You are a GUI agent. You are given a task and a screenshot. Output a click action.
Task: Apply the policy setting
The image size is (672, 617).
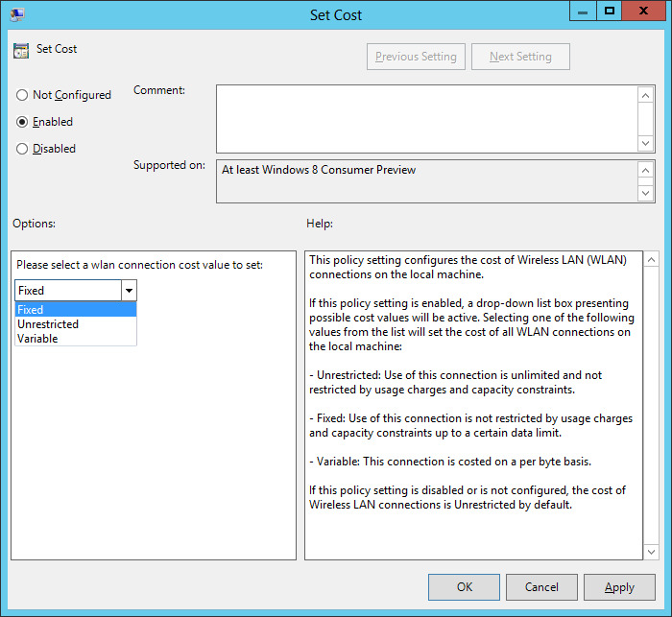(x=619, y=587)
